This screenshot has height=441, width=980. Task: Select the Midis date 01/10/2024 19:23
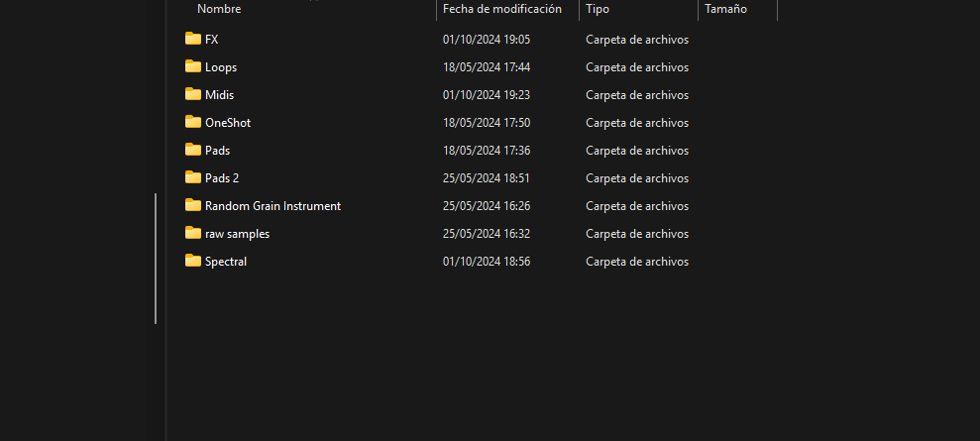pyautogui.click(x=487, y=95)
